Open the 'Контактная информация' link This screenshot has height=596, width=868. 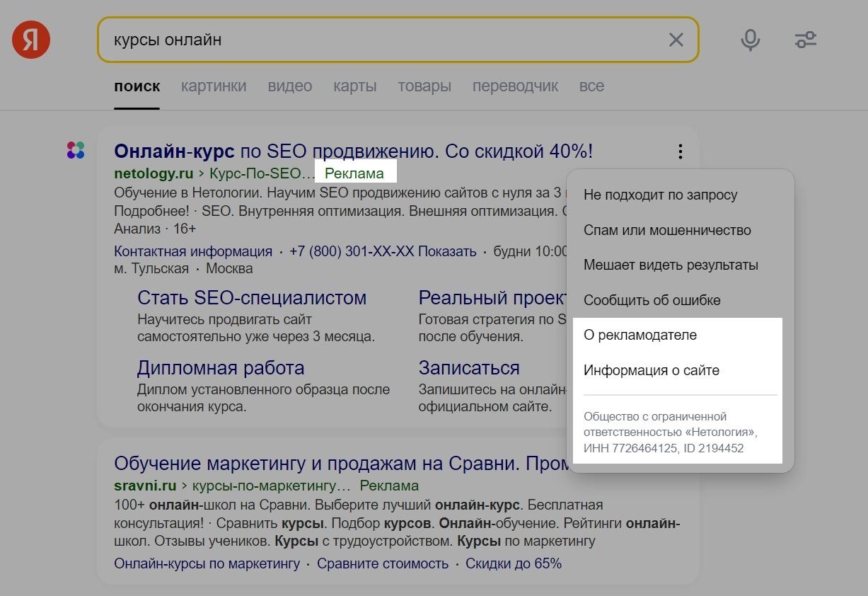pyautogui.click(x=193, y=251)
